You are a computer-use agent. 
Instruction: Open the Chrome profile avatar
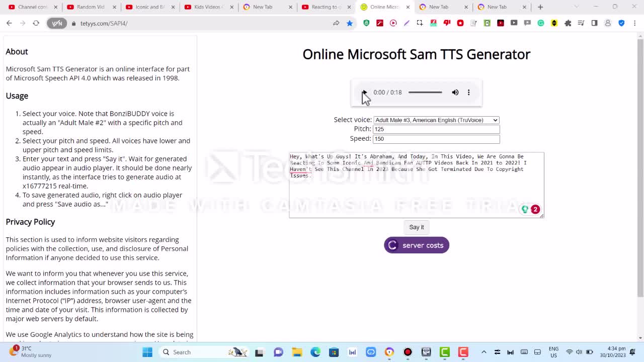(608, 23)
